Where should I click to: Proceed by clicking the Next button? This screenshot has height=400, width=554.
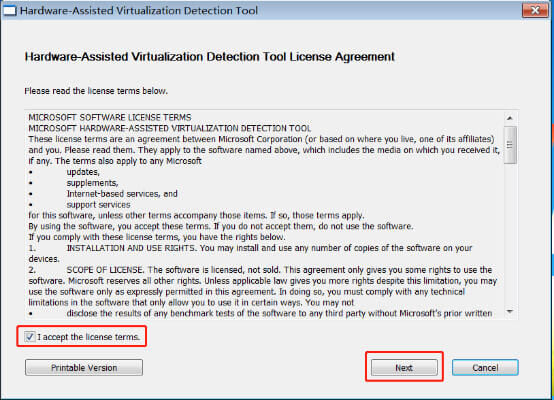pos(404,367)
